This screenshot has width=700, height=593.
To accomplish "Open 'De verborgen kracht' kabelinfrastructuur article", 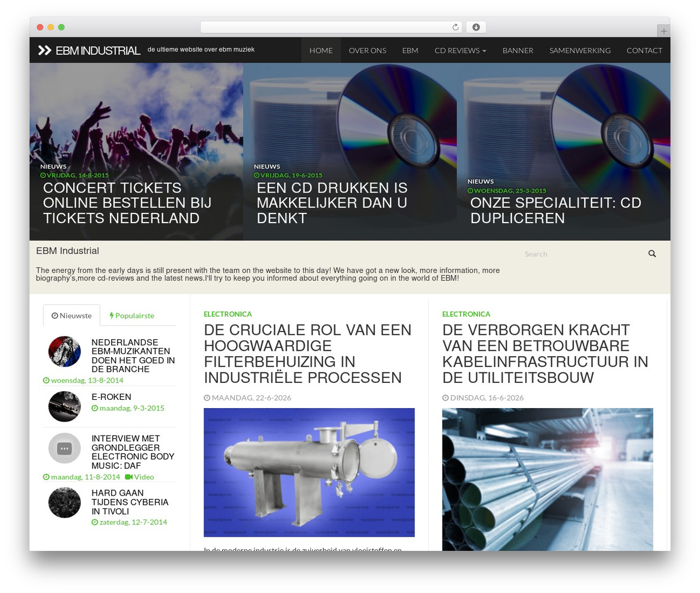I will point(545,354).
